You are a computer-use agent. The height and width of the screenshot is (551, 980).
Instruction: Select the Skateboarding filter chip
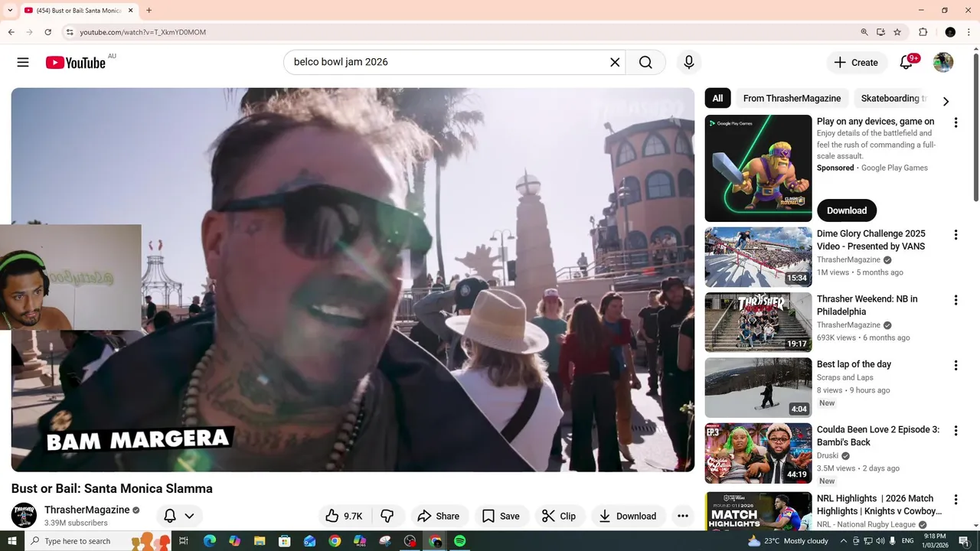pos(891,98)
